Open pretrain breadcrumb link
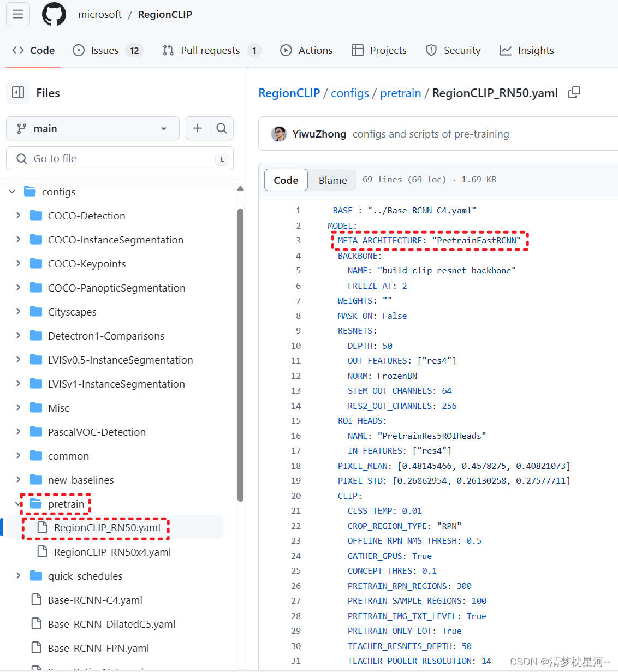This screenshot has height=672, width=618. 400,93
